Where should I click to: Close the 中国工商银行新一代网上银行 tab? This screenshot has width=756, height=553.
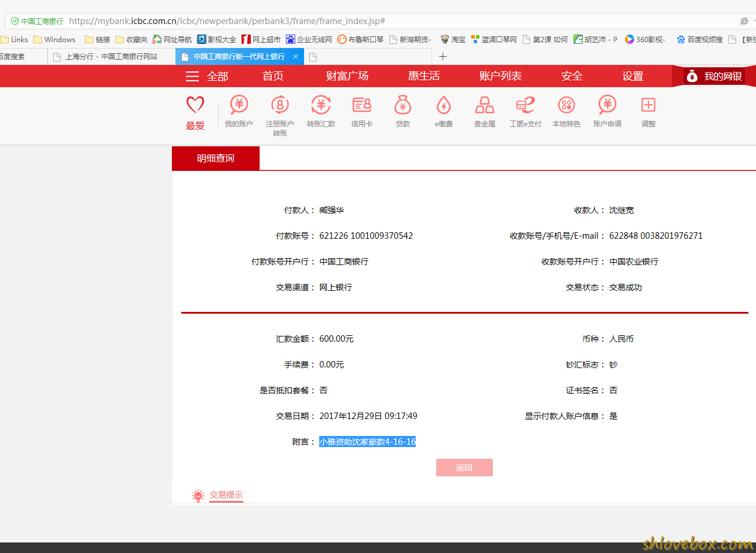(295, 57)
